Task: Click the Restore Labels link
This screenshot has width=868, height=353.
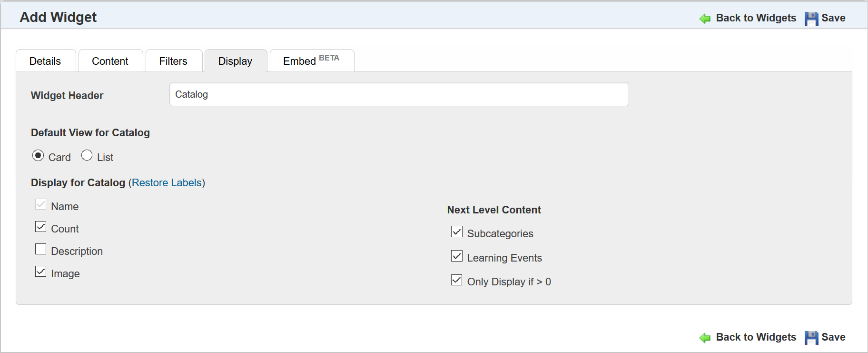Action: point(167,183)
